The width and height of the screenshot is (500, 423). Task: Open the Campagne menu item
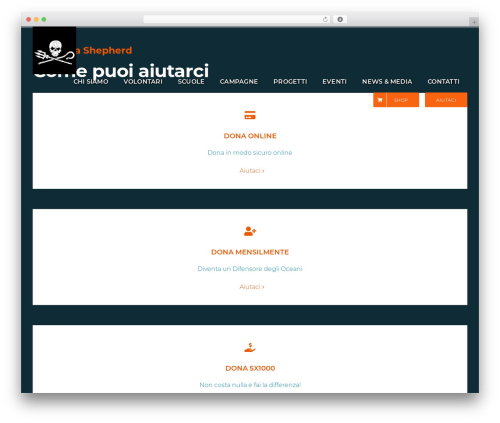click(x=239, y=82)
